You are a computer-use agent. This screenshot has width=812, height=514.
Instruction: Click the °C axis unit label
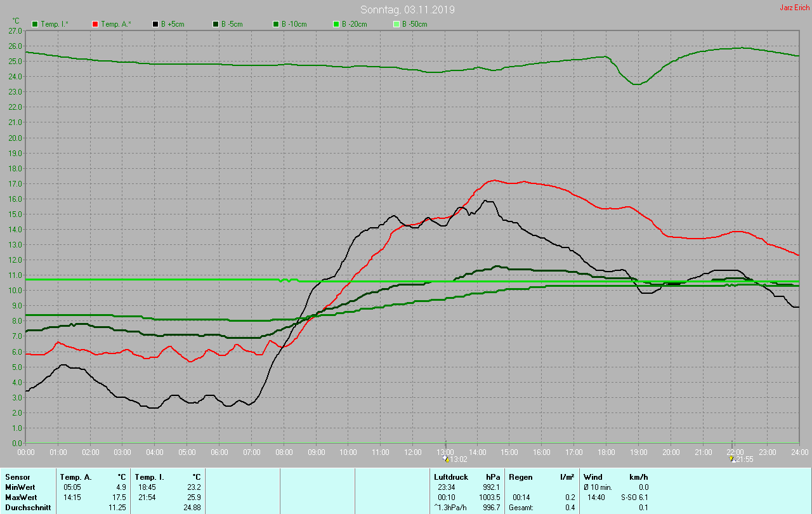pos(16,21)
